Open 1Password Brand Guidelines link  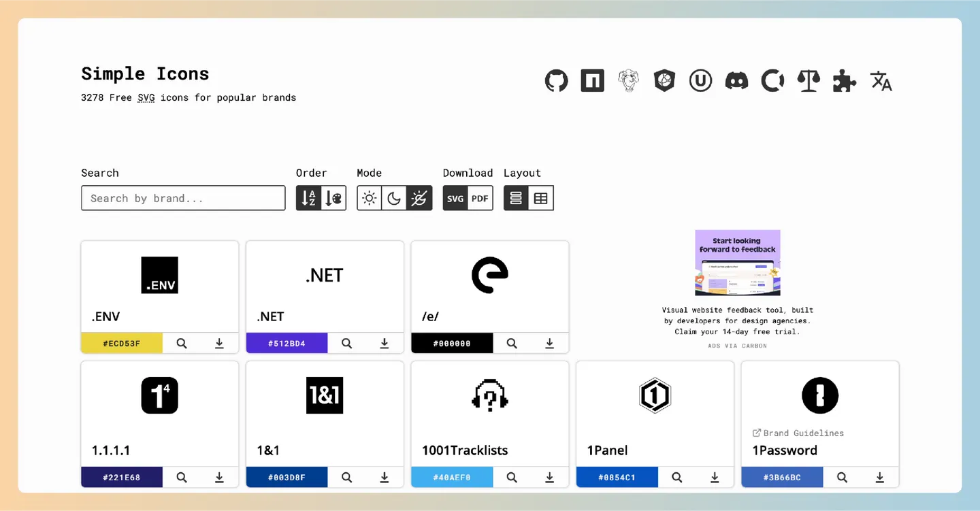coord(798,433)
